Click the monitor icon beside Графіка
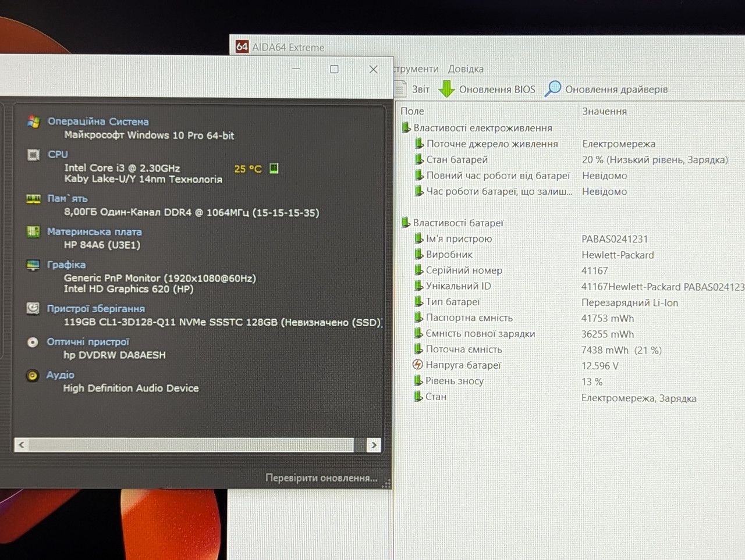 33,265
